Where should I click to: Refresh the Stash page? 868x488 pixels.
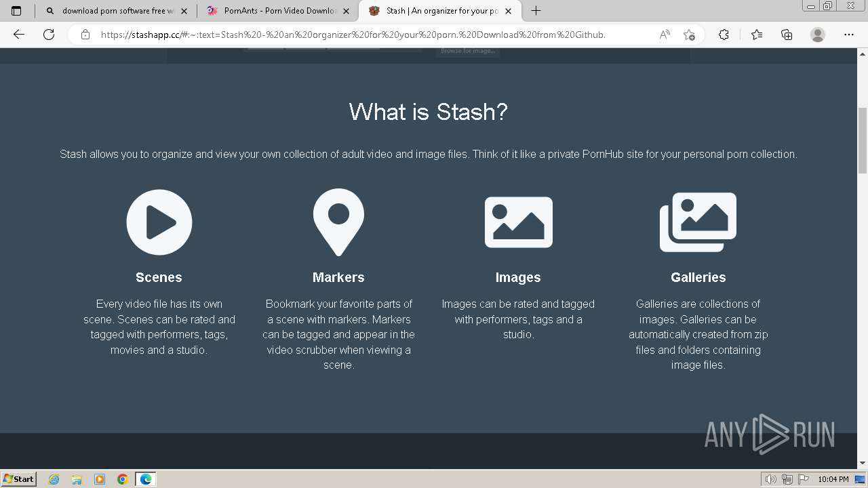coord(49,35)
